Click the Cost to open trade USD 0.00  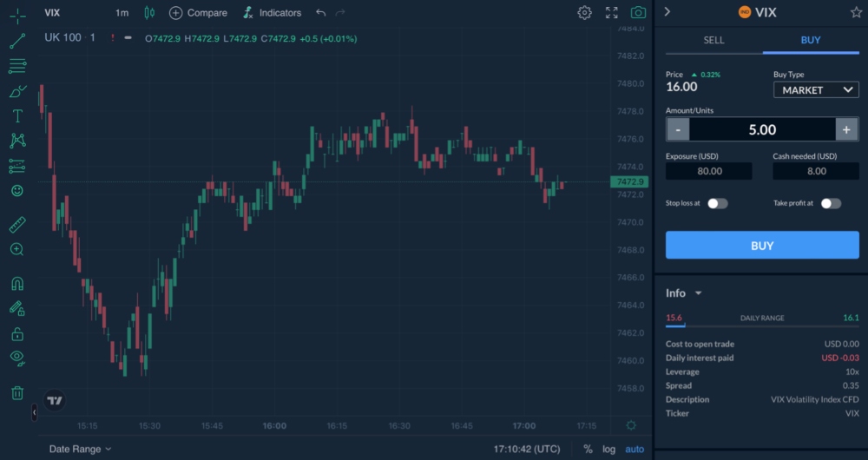click(x=842, y=345)
